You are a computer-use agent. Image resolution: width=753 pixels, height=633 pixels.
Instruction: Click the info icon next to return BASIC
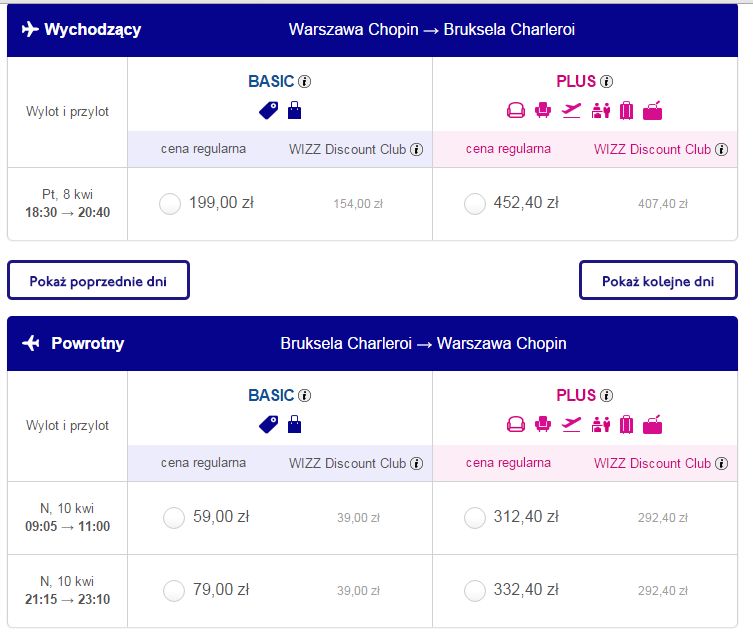coord(304,396)
